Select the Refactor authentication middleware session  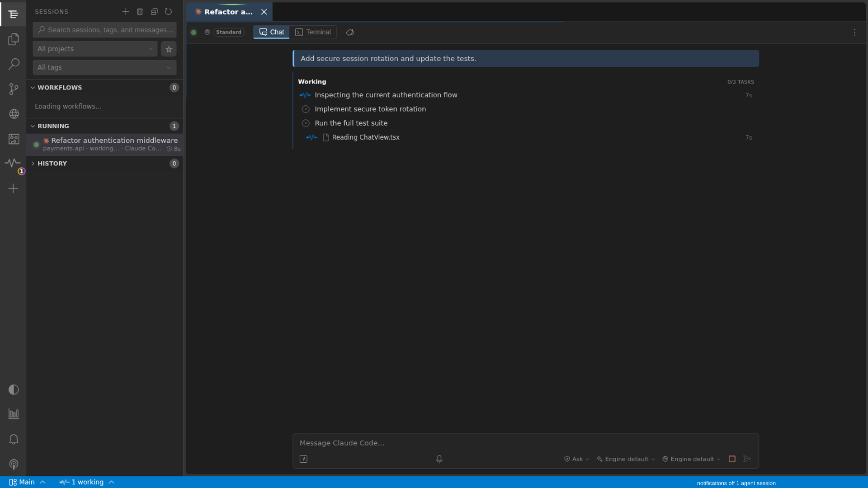click(x=104, y=144)
